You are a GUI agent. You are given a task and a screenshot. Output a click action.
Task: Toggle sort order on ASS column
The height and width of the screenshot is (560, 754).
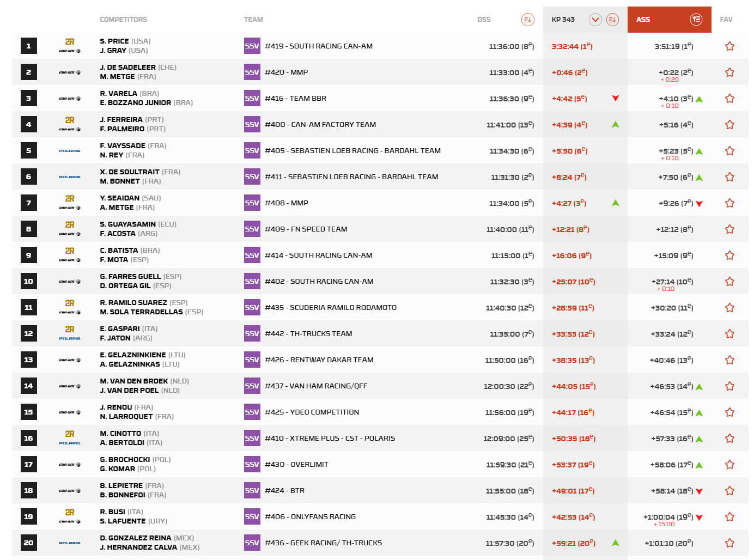click(x=696, y=20)
